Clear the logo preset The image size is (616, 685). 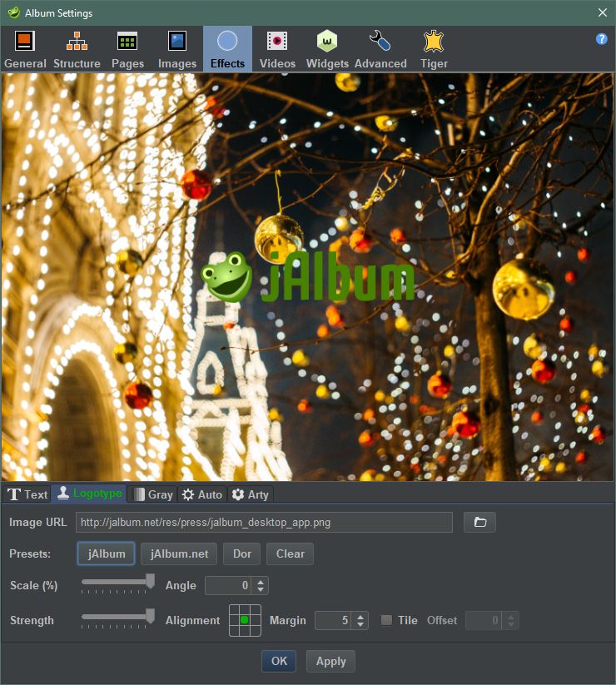click(x=290, y=553)
